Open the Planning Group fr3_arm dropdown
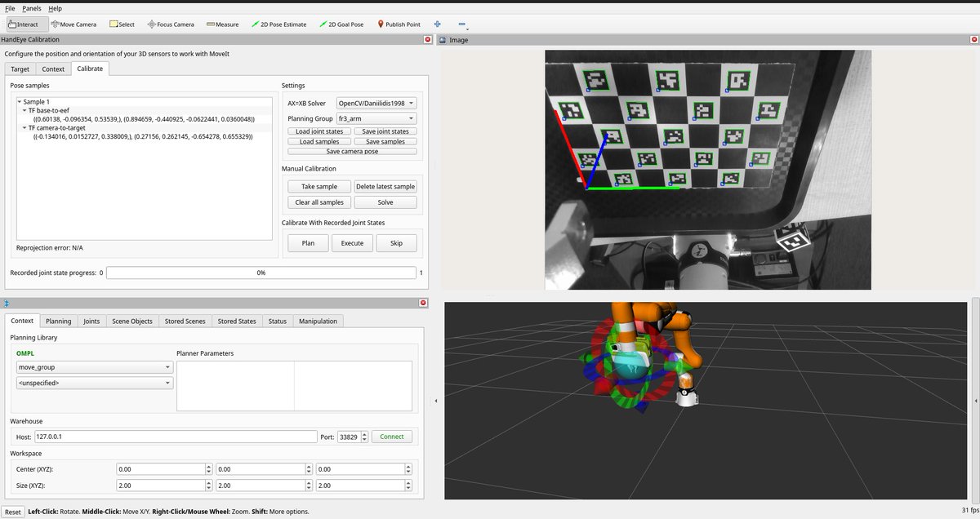The image size is (980, 519). click(376, 118)
